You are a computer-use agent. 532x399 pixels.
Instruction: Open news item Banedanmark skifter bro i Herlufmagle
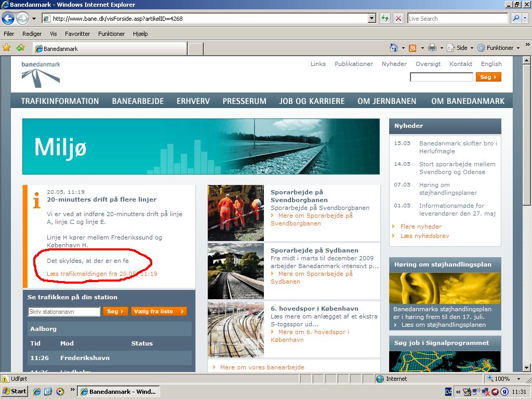[x=458, y=147]
